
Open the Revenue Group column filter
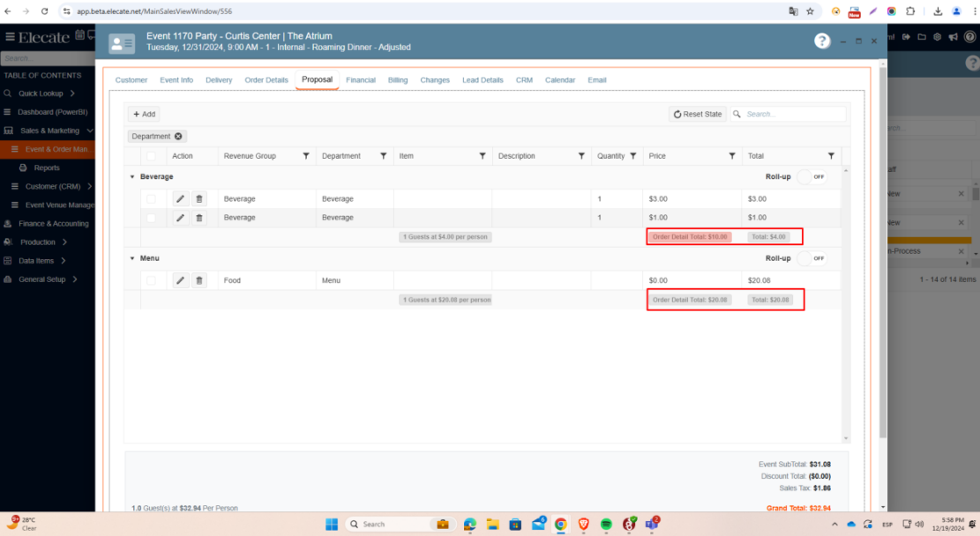[306, 156]
